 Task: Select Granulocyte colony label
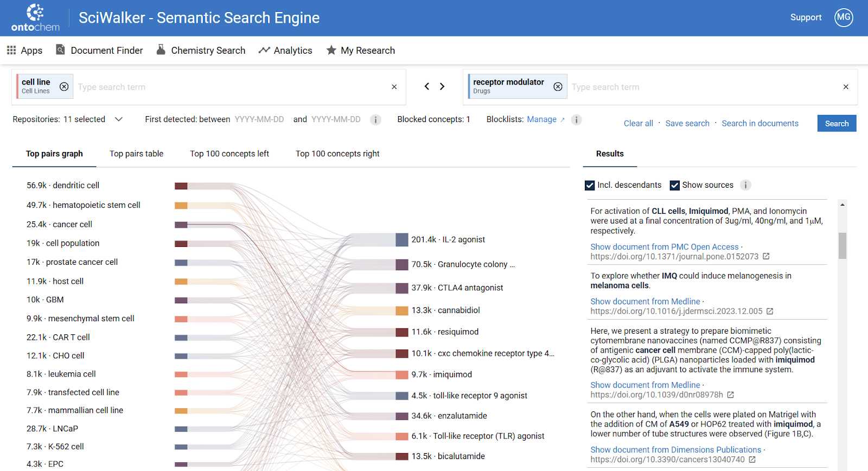coord(463,264)
